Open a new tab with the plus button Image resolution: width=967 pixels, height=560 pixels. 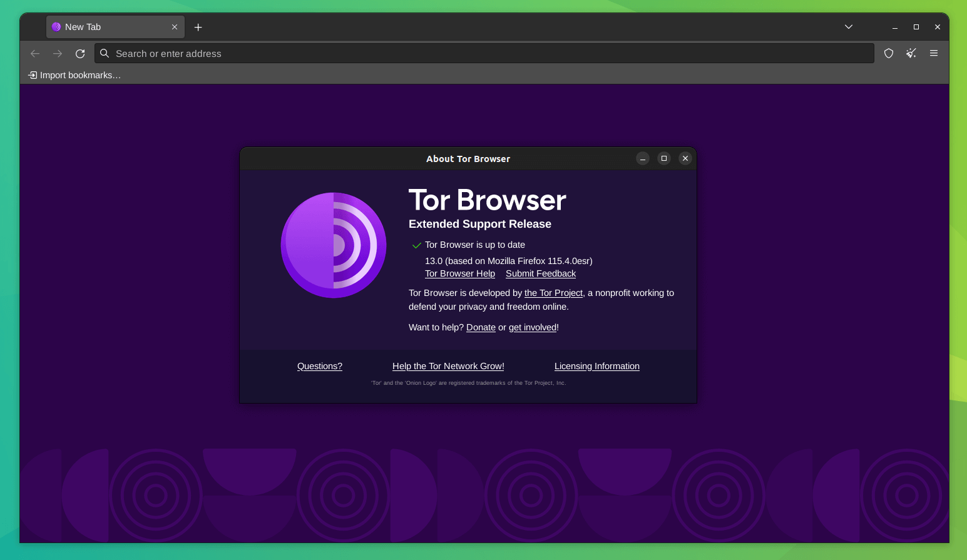pos(198,27)
